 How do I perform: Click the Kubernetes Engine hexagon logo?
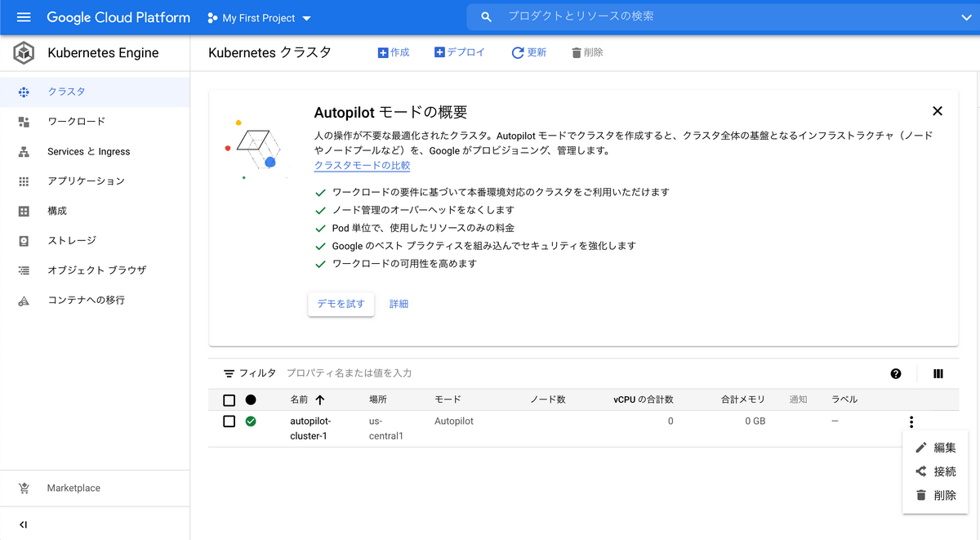[24, 53]
